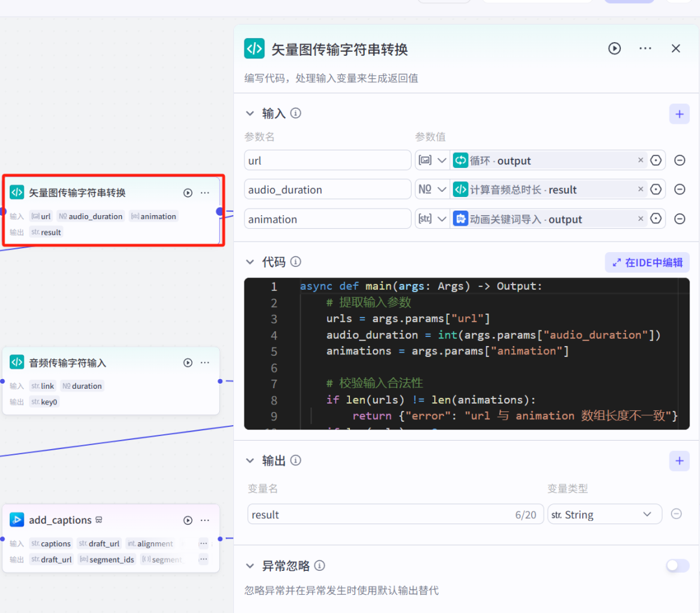This screenshot has width=700, height=613.
Task: Open the type dropdown for the animation parameter
Action: tap(432, 218)
